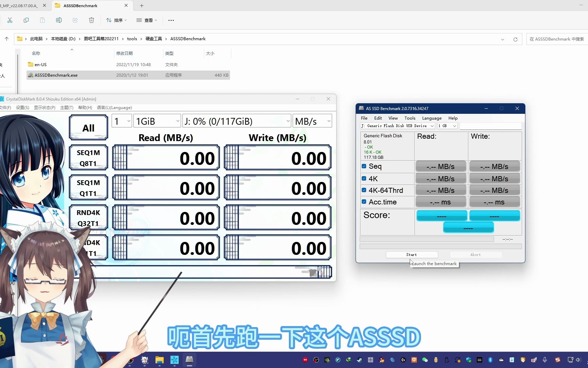Select ASSSDBenchmark.exe file row
The width and height of the screenshot is (588, 368).
128,75
